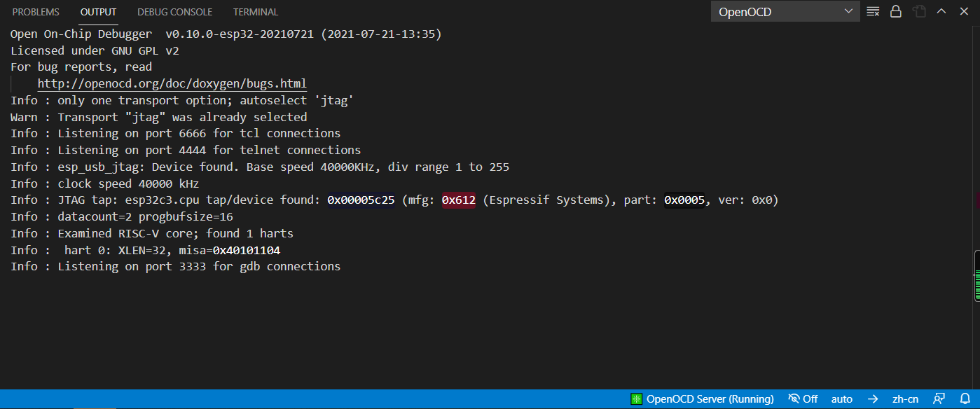Maximize the panel with the chevron
This screenshot has height=409, width=980.
(x=941, y=11)
